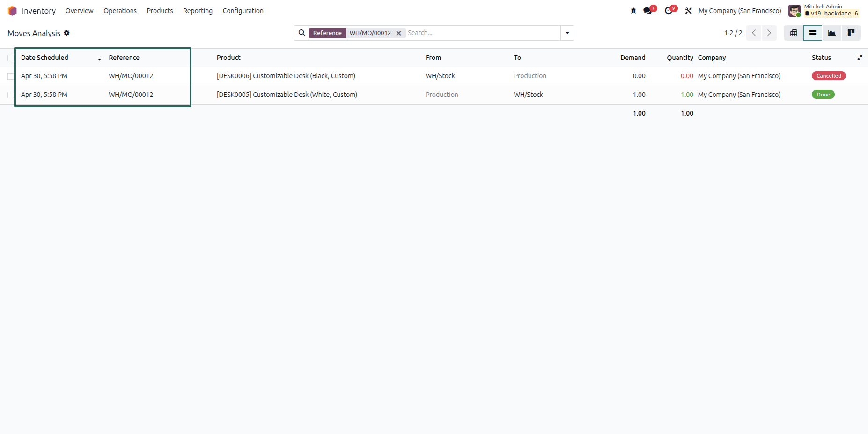Click the Reference filter facet label
Image resolution: width=868 pixels, height=434 pixels.
tap(327, 33)
